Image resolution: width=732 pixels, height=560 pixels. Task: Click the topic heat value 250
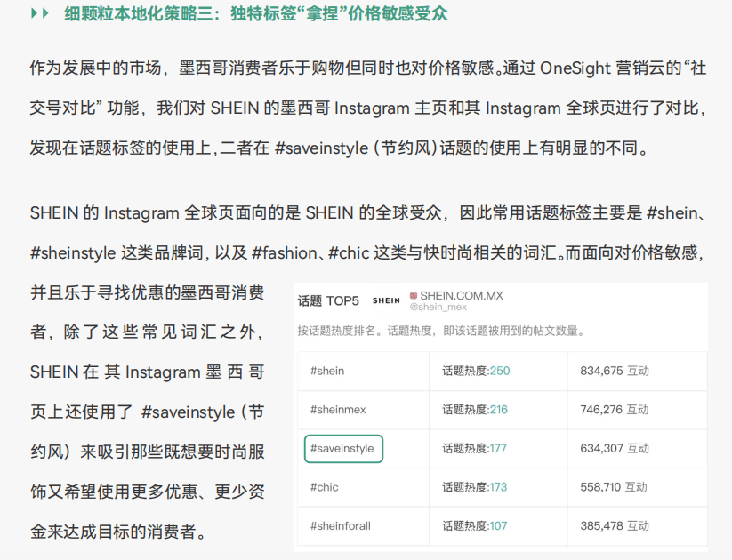499,371
